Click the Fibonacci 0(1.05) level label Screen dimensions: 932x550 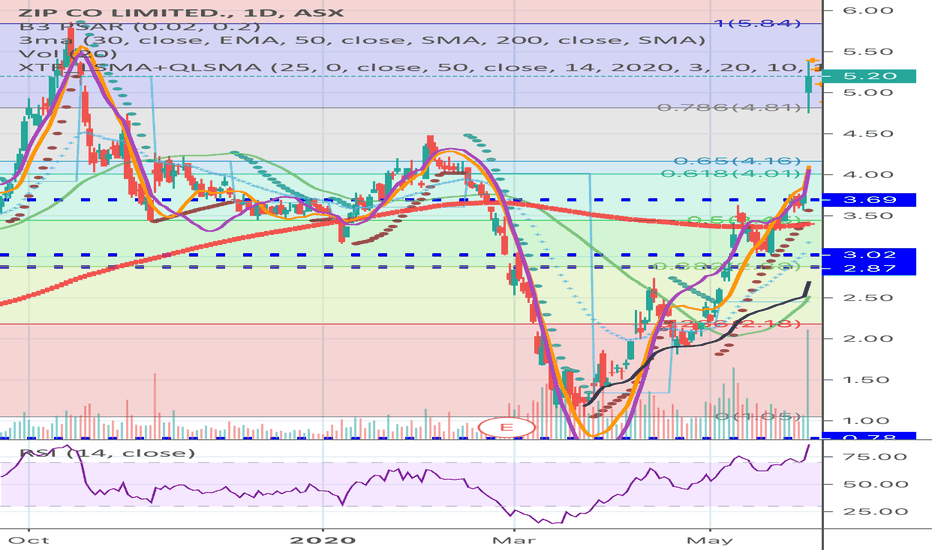757,416
